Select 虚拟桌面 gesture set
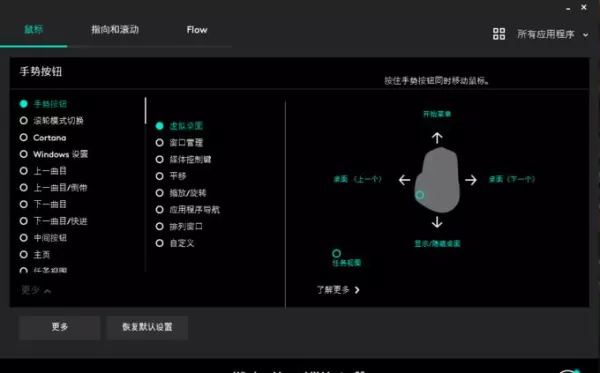 click(x=179, y=126)
